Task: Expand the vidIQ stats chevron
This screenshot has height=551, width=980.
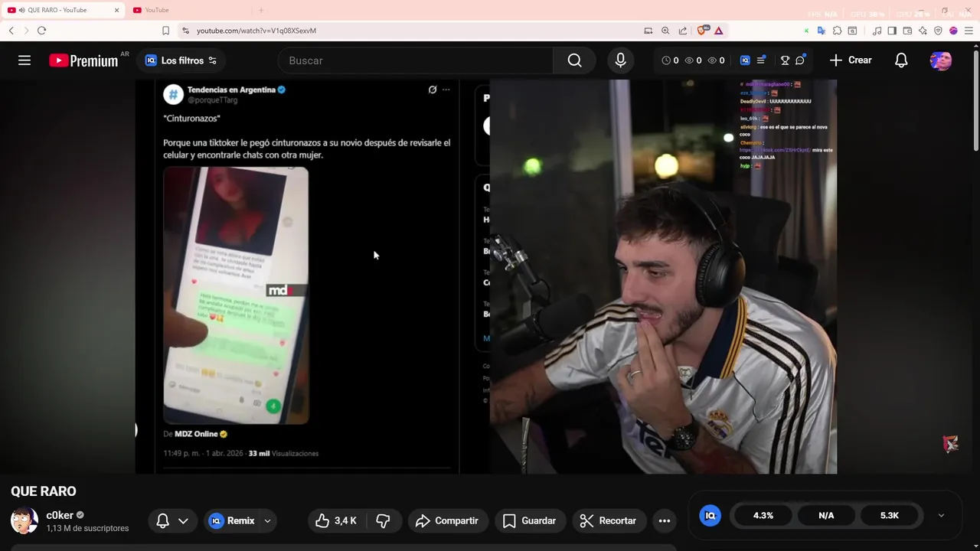Action: [941, 516]
